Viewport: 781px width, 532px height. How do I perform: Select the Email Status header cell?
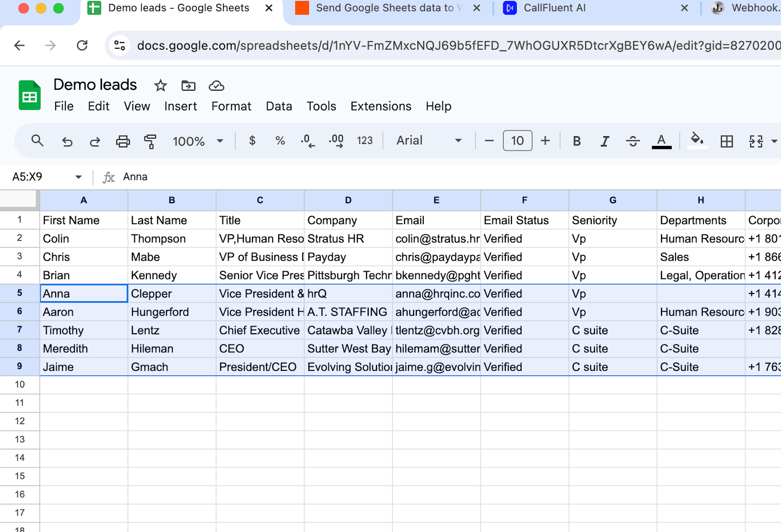click(x=525, y=220)
